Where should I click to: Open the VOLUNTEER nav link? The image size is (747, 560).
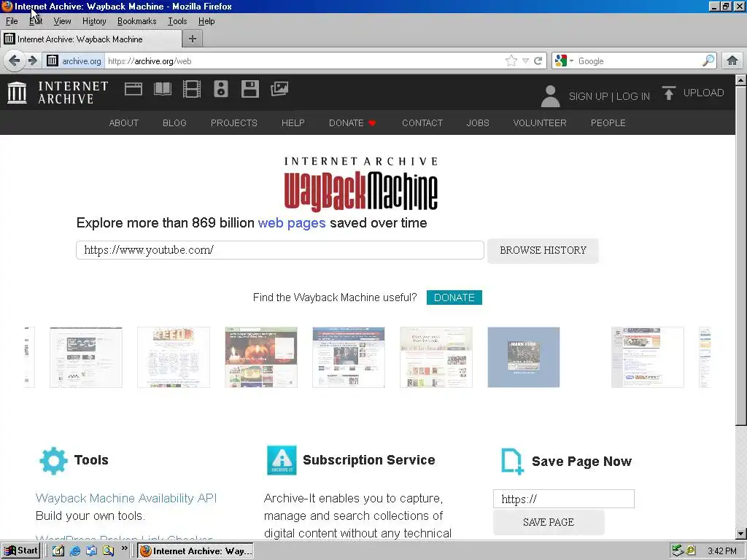(x=540, y=122)
